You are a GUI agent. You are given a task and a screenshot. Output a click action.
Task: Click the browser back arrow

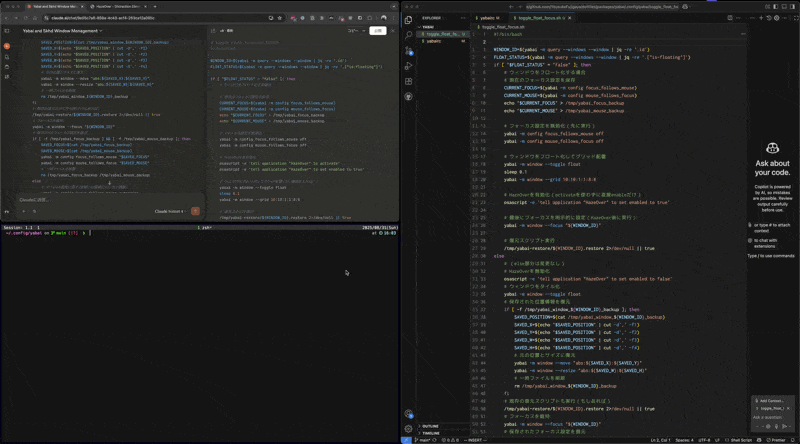(7, 18)
